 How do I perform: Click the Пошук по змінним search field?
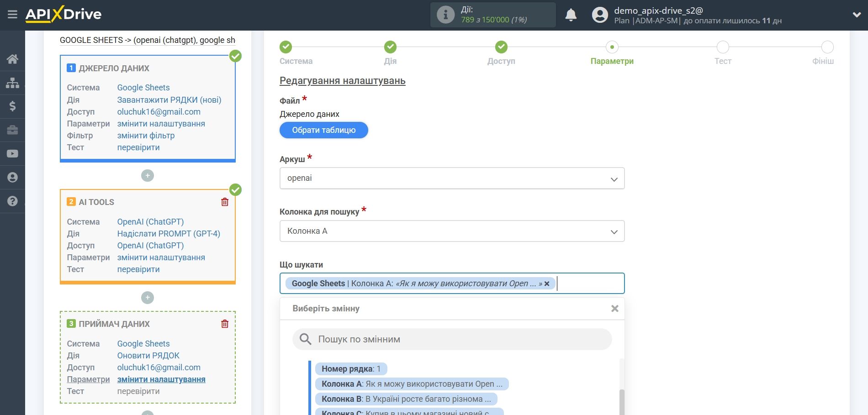pos(452,339)
